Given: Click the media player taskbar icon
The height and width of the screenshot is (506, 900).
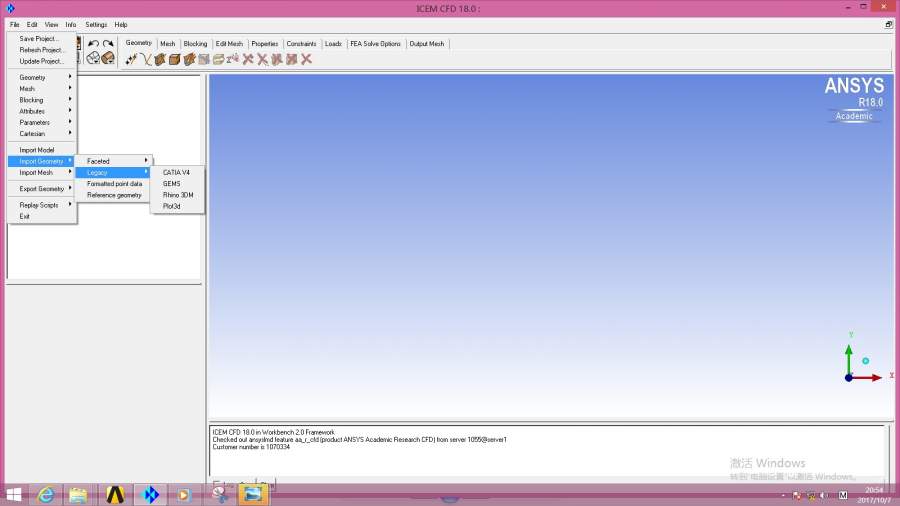Looking at the screenshot, I should (184, 495).
